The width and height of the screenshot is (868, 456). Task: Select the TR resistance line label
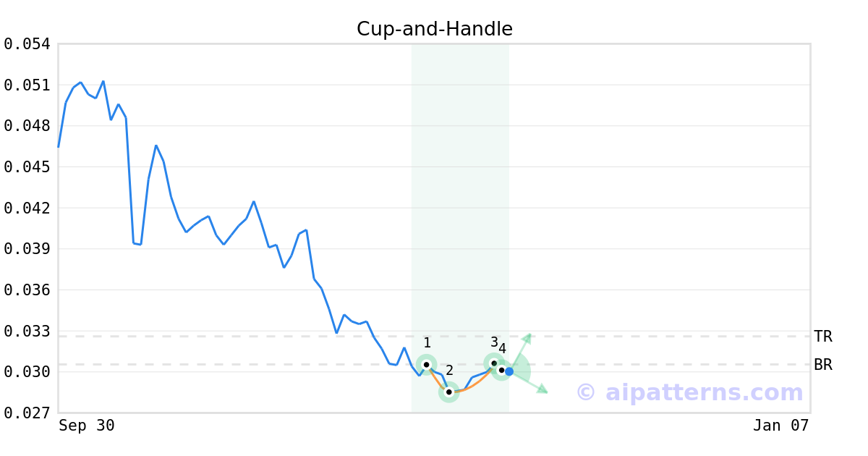click(x=823, y=337)
